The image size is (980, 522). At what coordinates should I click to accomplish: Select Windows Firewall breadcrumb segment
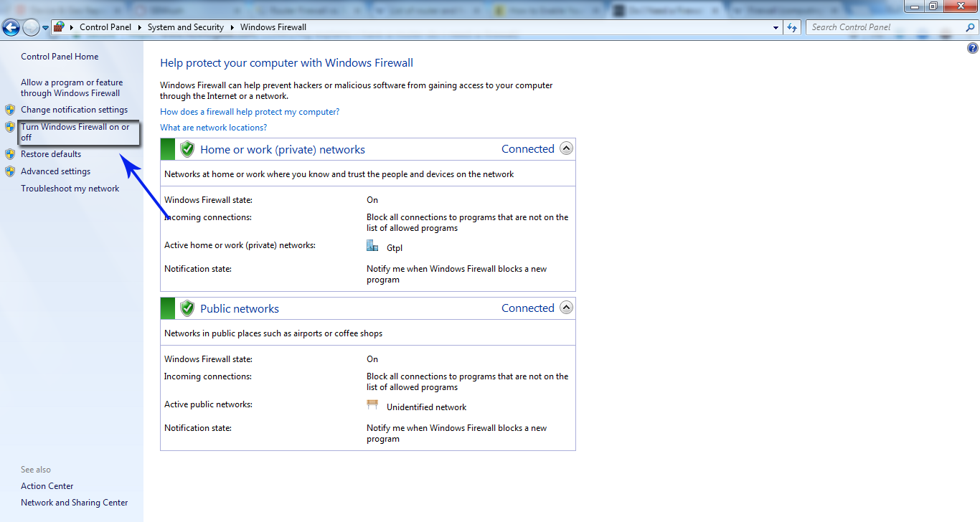pyautogui.click(x=273, y=27)
